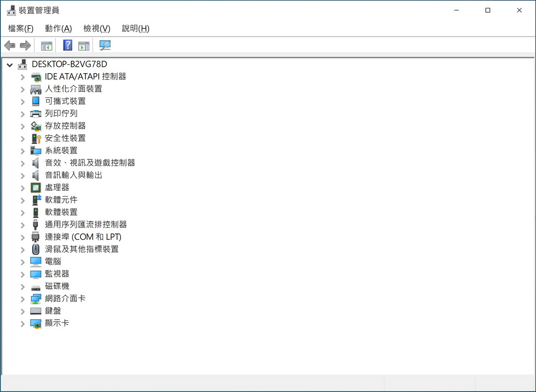
Task: Click the Back arrow toolbar icon
Action: tap(10, 46)
